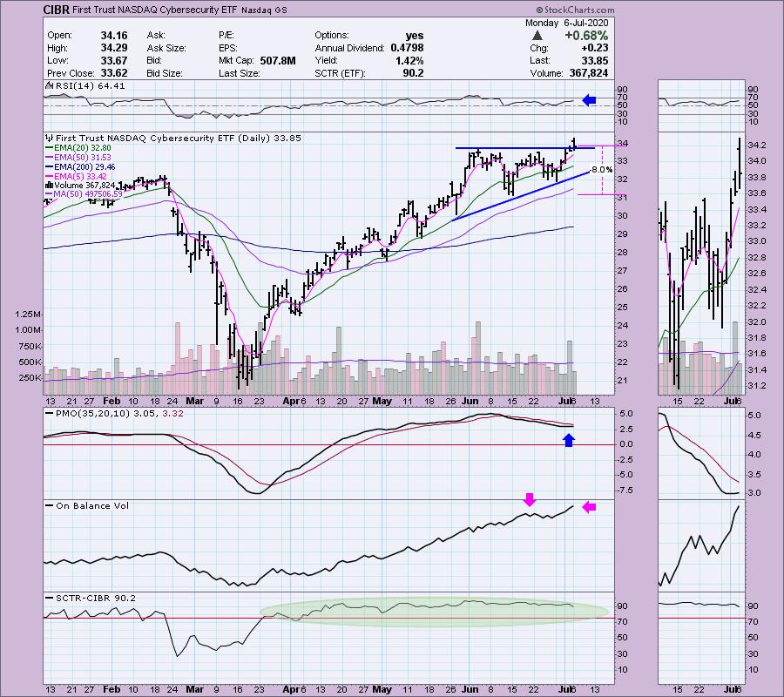The height and width of the screenshot is (697, 784).
Task: Click the 31.2 price label in the zoom panel
Action: tap(756, 386)
